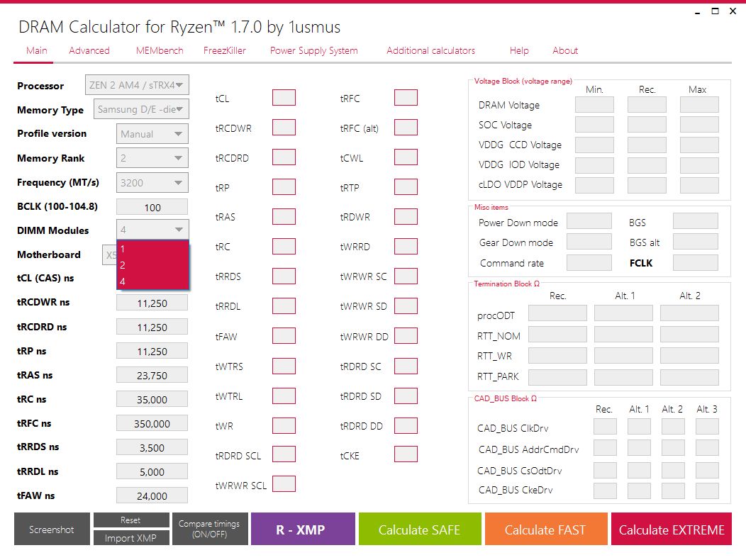This screenshot has width=746, height=560.
Task: Click the DRAM Voltage Min field
Action: tap(594, 105)
